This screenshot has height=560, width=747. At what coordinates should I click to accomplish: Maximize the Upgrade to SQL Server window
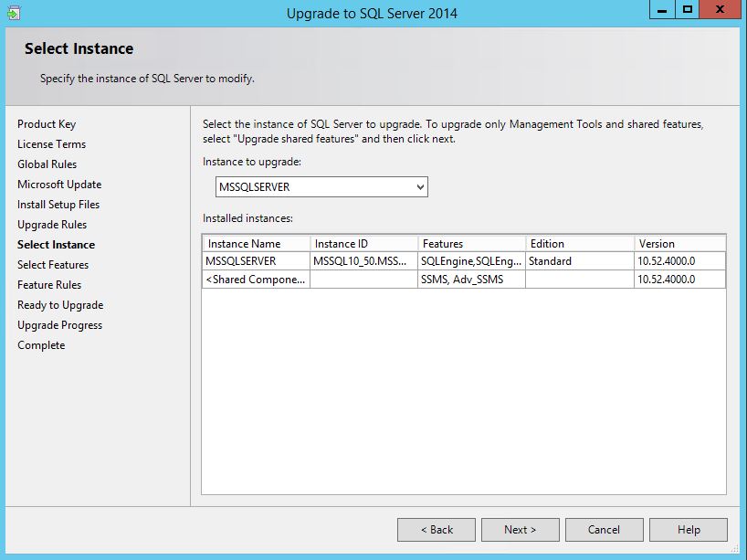[x=688, y=9]
